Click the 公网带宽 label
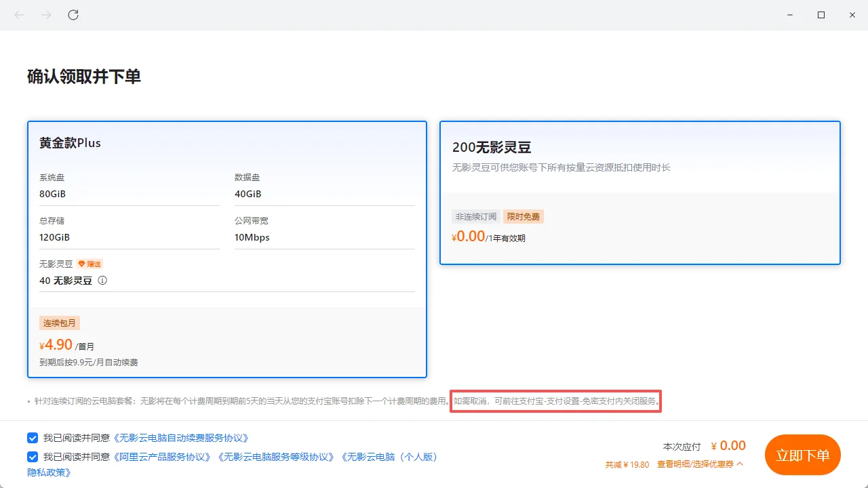The image size is (868, 488). (252, 221)
